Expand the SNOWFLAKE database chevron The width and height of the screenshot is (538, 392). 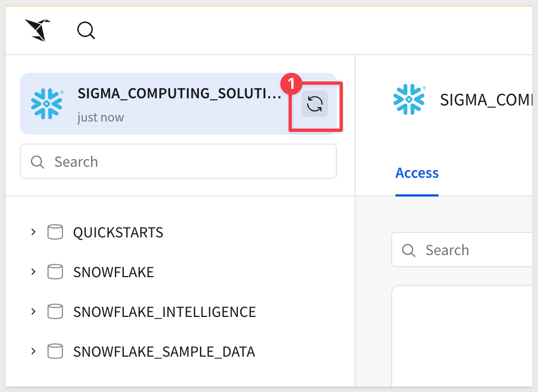[x=33, y=272]
